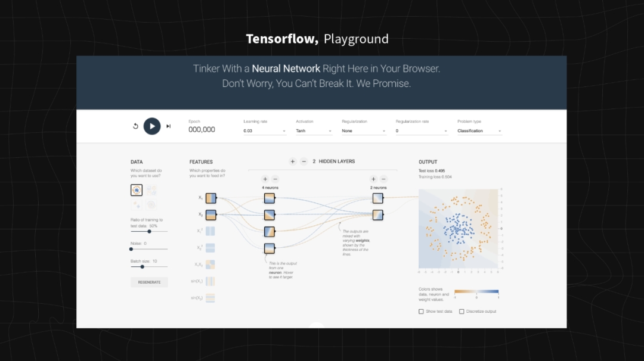
Task: Open the Problem type dropdown
Action: point(479,130)
